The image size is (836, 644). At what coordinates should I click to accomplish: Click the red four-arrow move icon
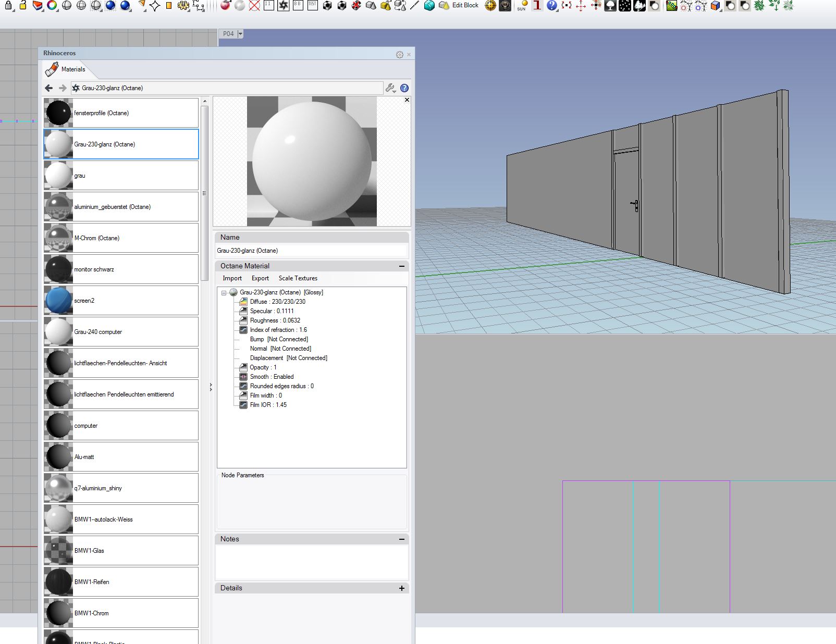pos(581,6)
